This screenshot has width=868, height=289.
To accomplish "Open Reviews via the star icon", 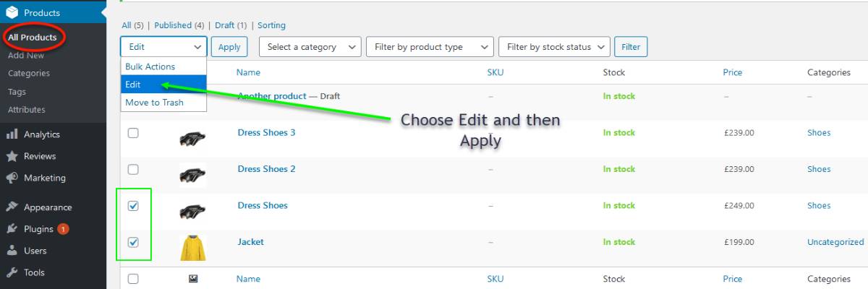I will pyautogui.click(x=12, y=156).
